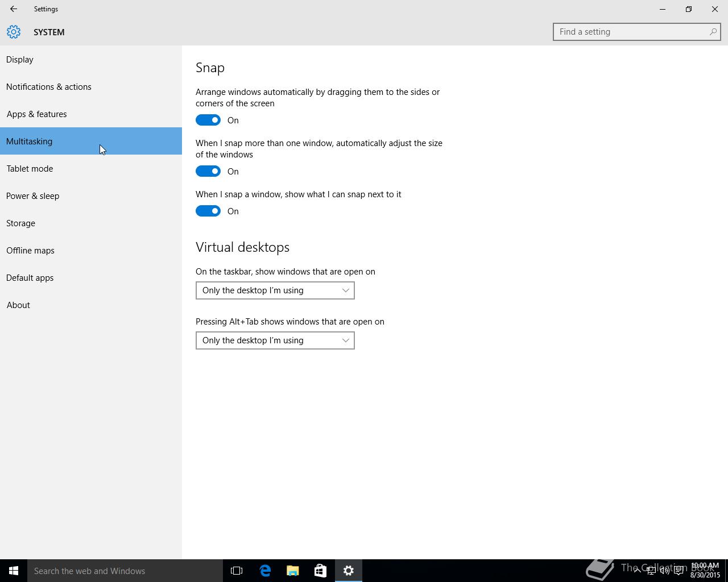
Task: Click the Find a setting search box
Action: pos(637,32)
